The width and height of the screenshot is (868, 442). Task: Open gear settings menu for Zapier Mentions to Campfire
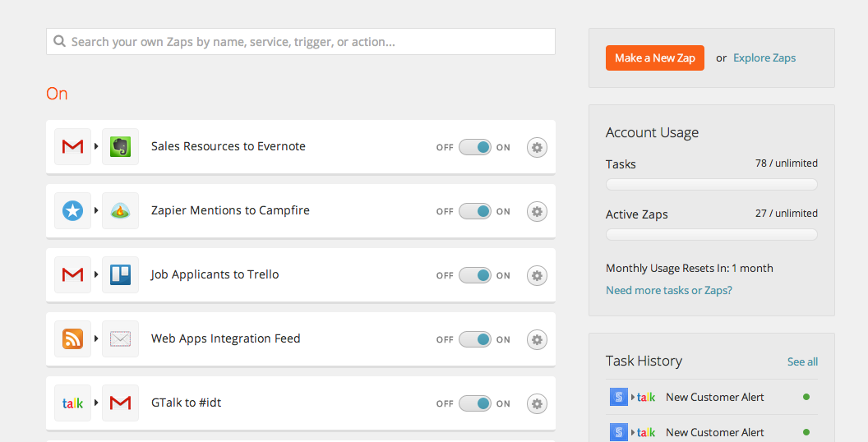click(537, 211)
